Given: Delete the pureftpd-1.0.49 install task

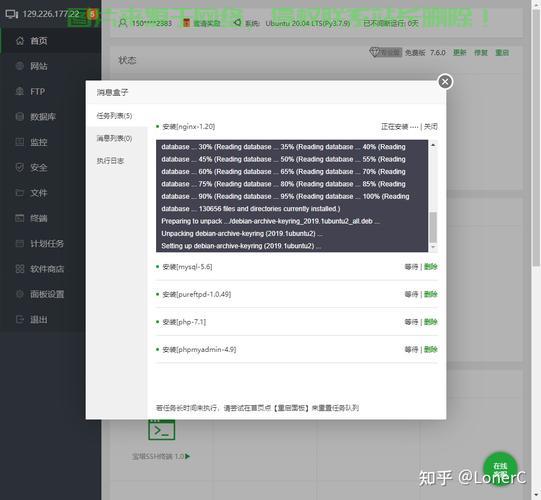Looking at the screenshot, I should [431, 294].
